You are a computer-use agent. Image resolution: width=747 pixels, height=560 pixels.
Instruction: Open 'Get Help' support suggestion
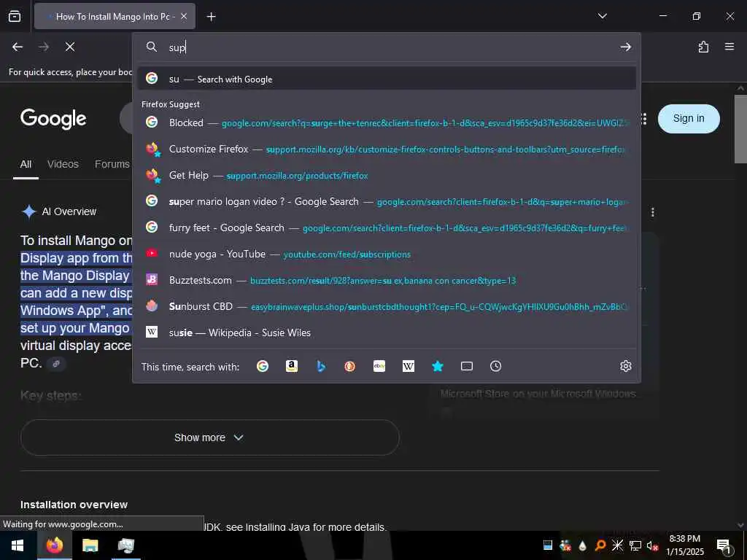click(387, 175)
